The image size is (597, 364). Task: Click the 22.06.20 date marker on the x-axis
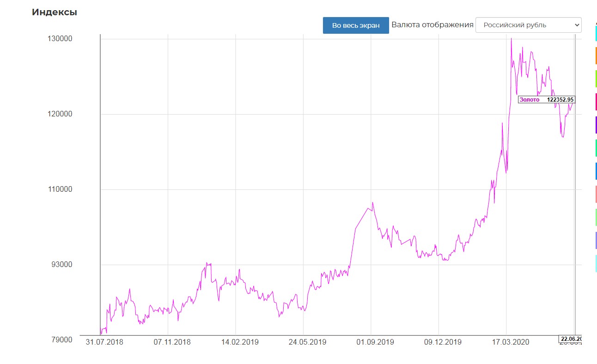point(571,339)
